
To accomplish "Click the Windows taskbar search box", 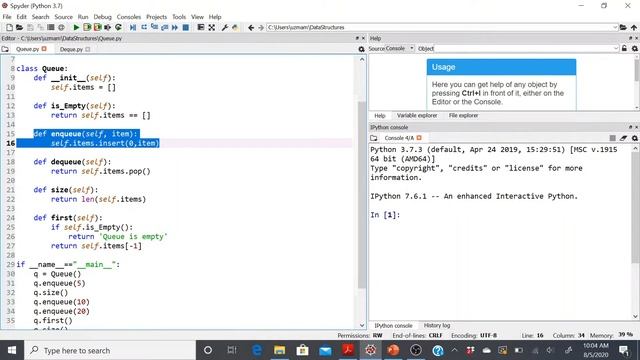I will click(110, 350).
